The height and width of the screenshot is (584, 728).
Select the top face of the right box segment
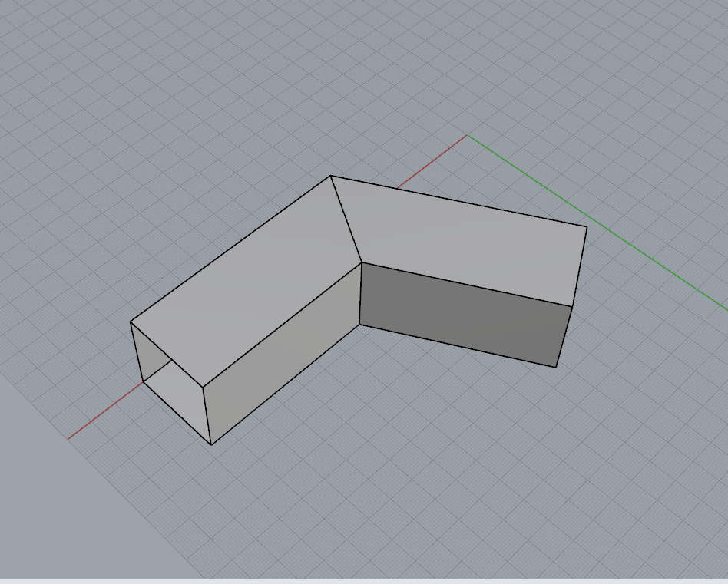point(465,241)
